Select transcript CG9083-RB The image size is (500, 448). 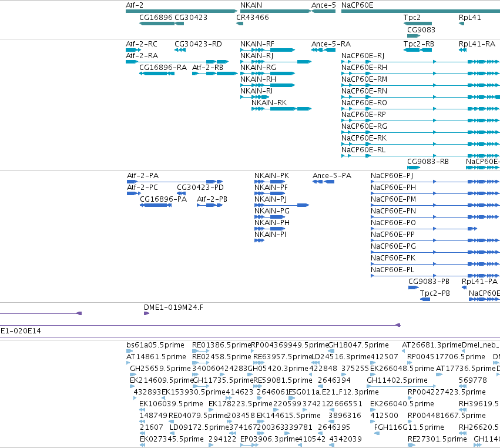tap(414, 168)
